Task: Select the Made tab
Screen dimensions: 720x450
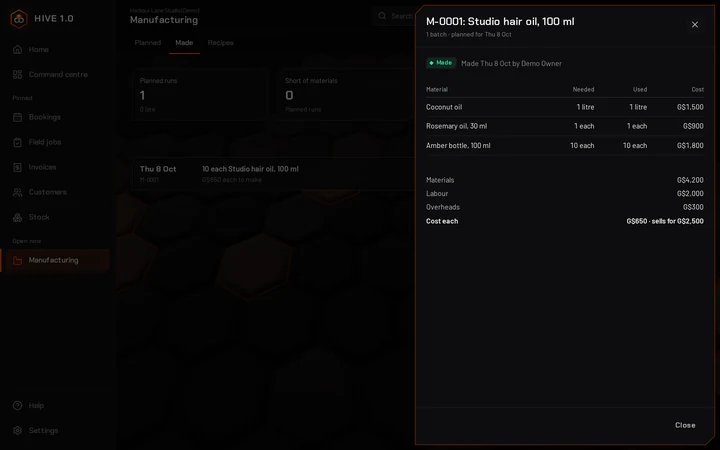Action: [184, 43]
